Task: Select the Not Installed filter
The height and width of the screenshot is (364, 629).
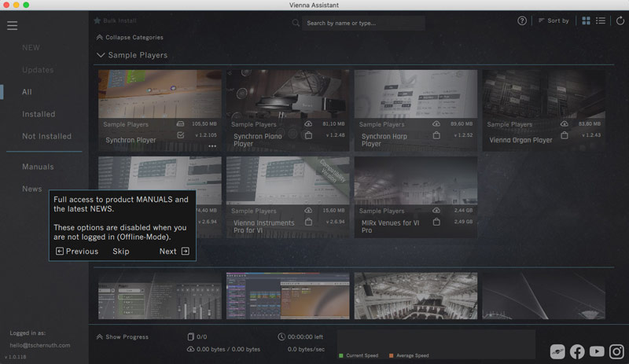Action: click(46, 136)
